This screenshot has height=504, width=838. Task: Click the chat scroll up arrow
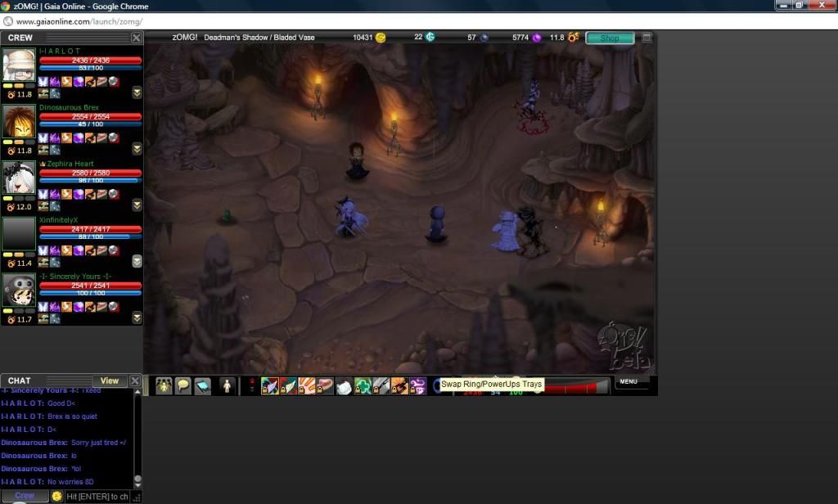click(137, 392)
